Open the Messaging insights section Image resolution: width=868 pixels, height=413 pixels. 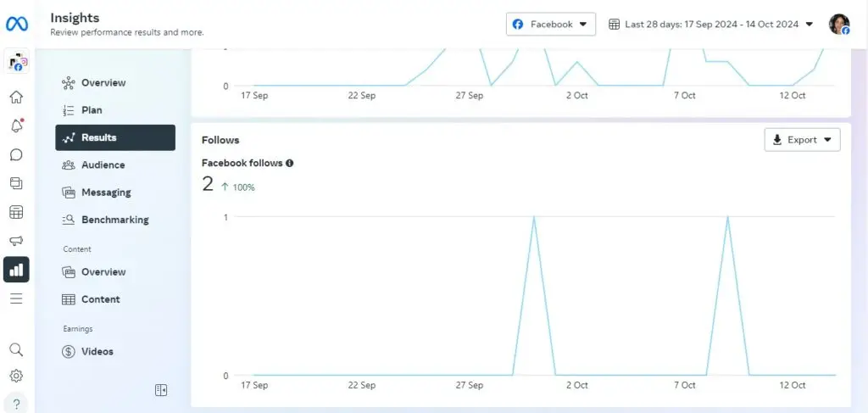click(105, 193)
